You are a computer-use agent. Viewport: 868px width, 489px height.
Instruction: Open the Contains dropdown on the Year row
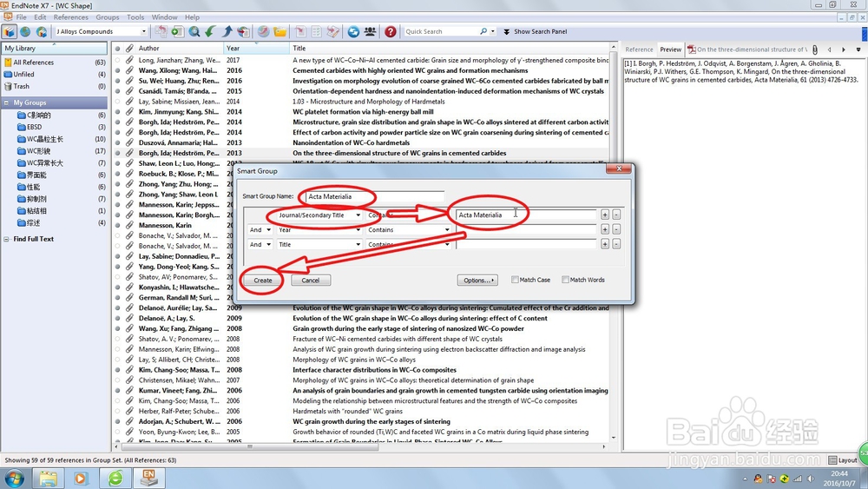[447, 230]
